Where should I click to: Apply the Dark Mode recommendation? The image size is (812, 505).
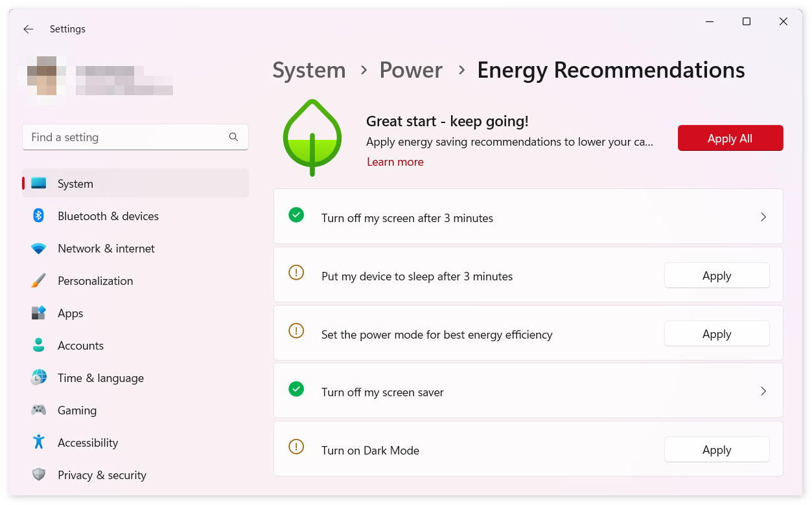tap(716, 450)
